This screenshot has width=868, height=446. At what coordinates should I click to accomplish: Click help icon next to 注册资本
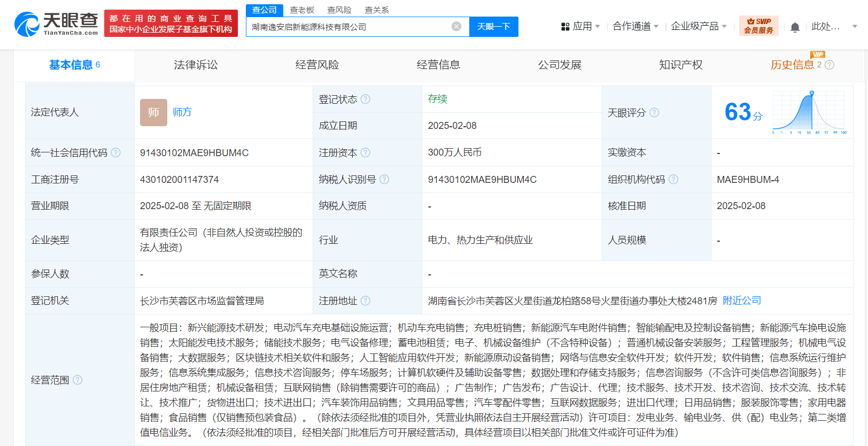[x=366, y=153]
